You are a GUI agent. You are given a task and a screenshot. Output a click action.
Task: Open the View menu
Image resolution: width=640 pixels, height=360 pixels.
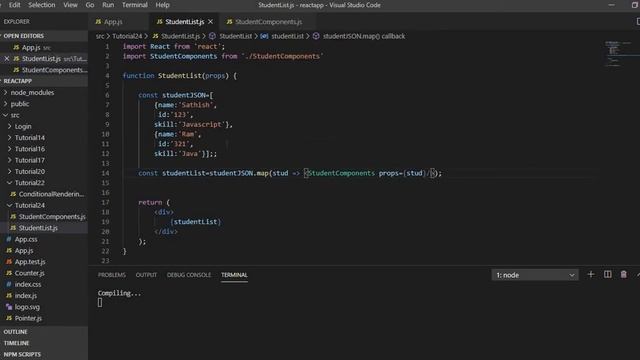70,5
